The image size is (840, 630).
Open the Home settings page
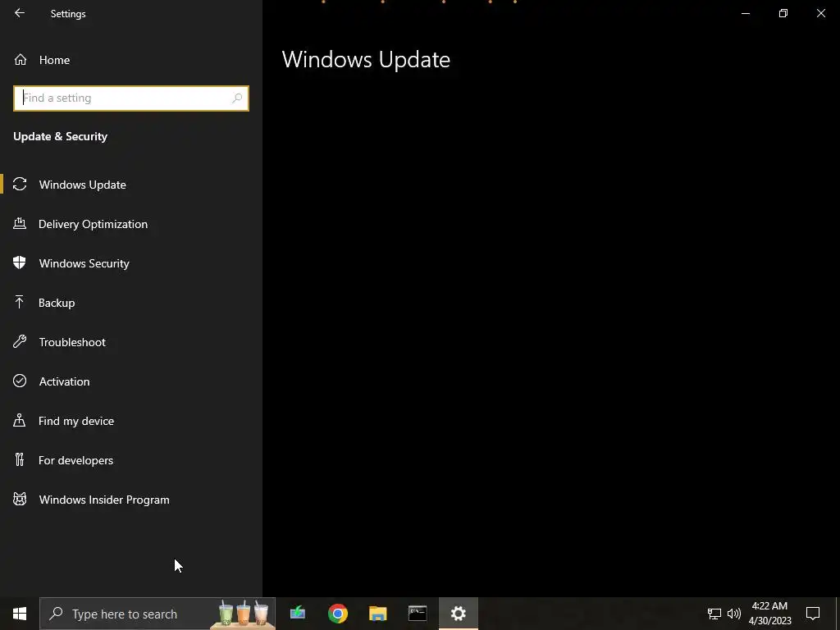131,60
